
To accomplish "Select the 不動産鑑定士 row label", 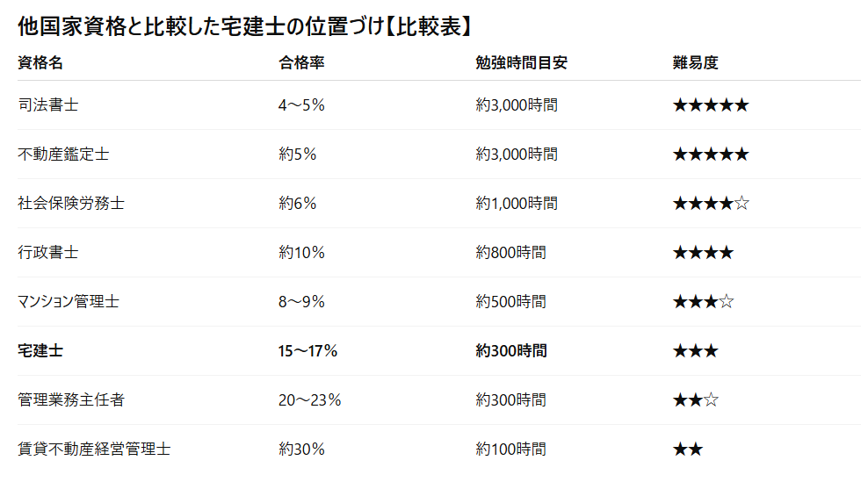I will tap(63, 155).
